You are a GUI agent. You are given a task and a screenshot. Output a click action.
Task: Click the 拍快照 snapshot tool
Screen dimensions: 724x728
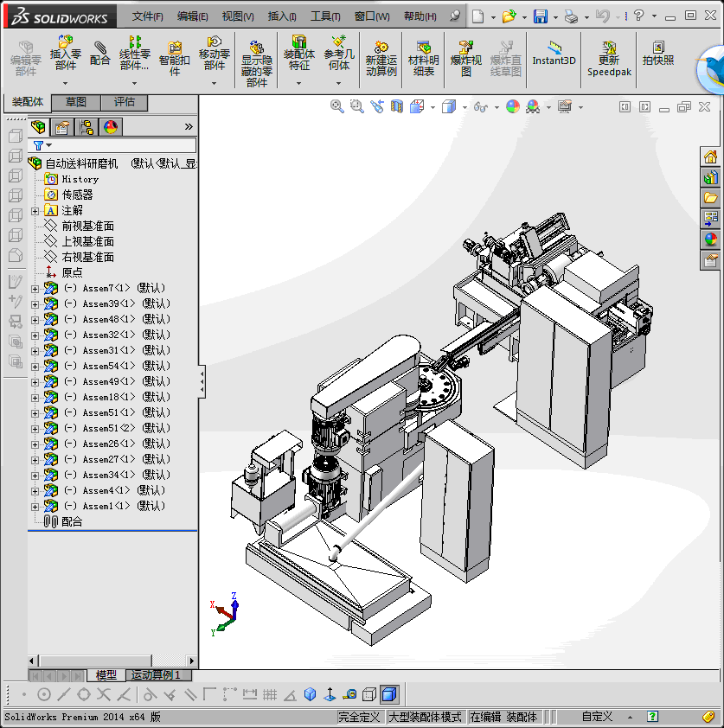click(x=658, y=54)
